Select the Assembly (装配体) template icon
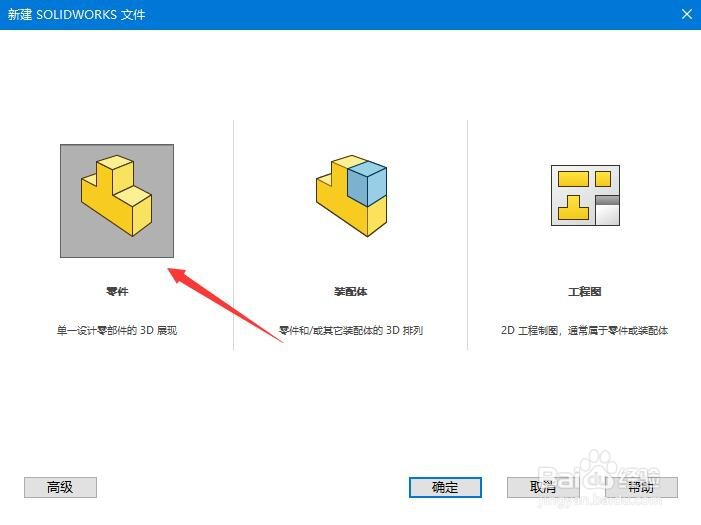 click(x=351, y=196)
